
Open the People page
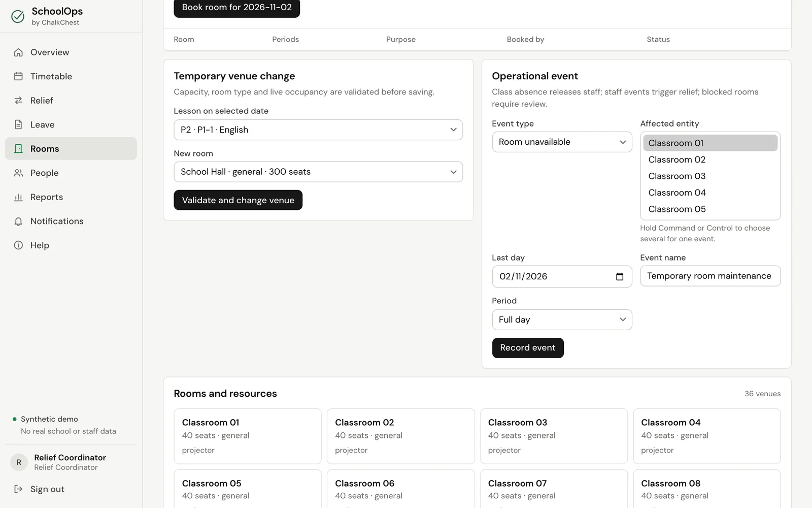point(71,173)
